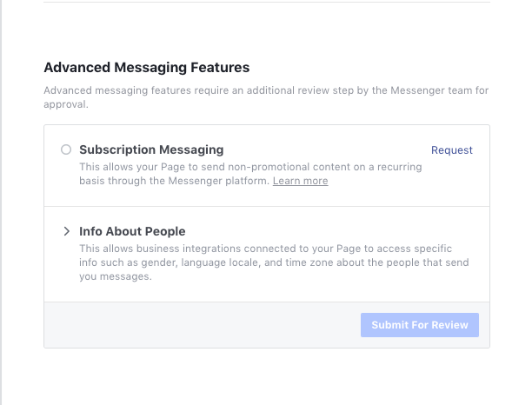Click the vertical bar at the window's left edge
This screenshot has height=405, width=532.
pos(1,202)
